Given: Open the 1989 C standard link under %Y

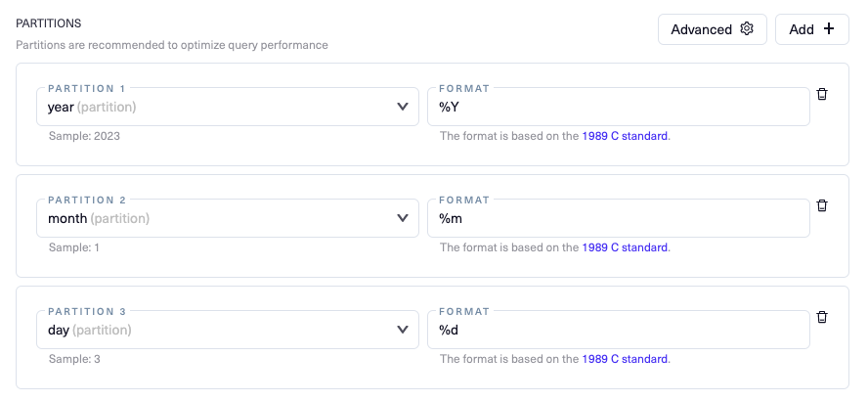Looking at the screenshot, I should coord(625,136).
